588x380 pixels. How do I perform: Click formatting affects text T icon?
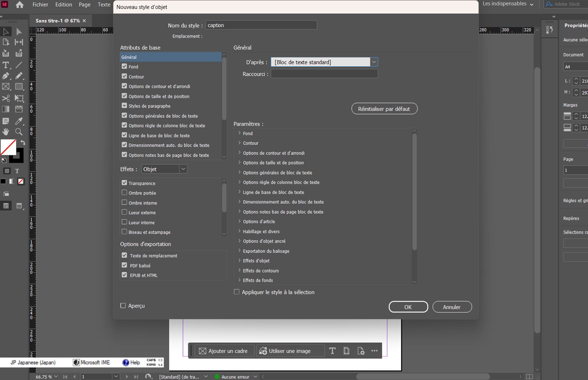[x=17, y=171]
